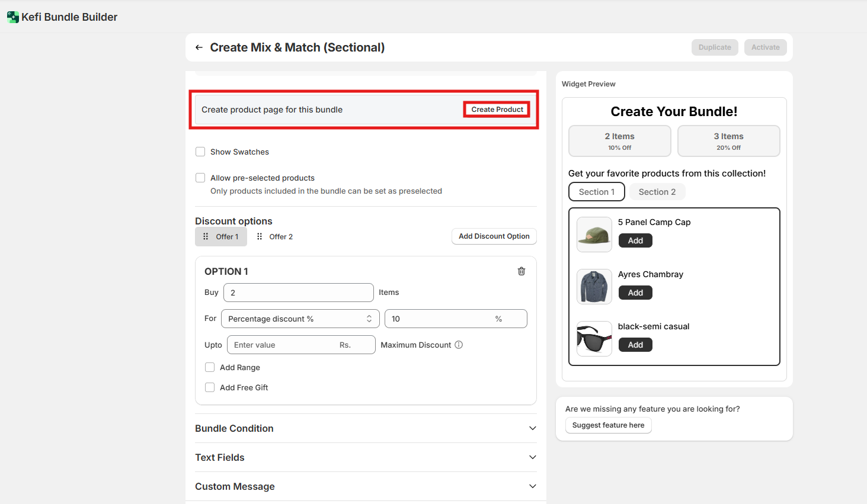Click the Maximum Discount info icon
The width and height of the screenshot is (867, 504).
[x=459, y=345]
